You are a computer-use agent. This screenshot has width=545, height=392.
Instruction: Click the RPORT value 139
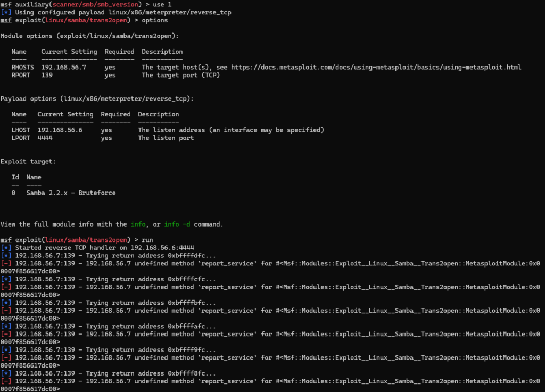coord(47,75)
